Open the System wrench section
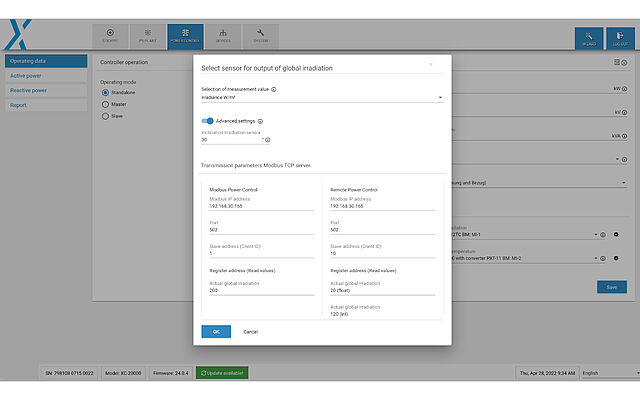Screen dimensions: 640x400 [x=260, y=36]
